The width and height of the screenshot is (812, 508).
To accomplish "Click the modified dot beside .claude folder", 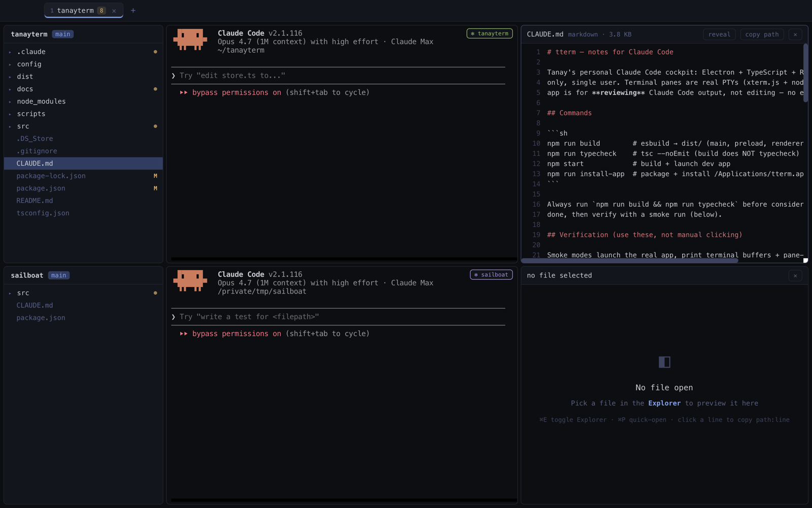I will point(155,52).
